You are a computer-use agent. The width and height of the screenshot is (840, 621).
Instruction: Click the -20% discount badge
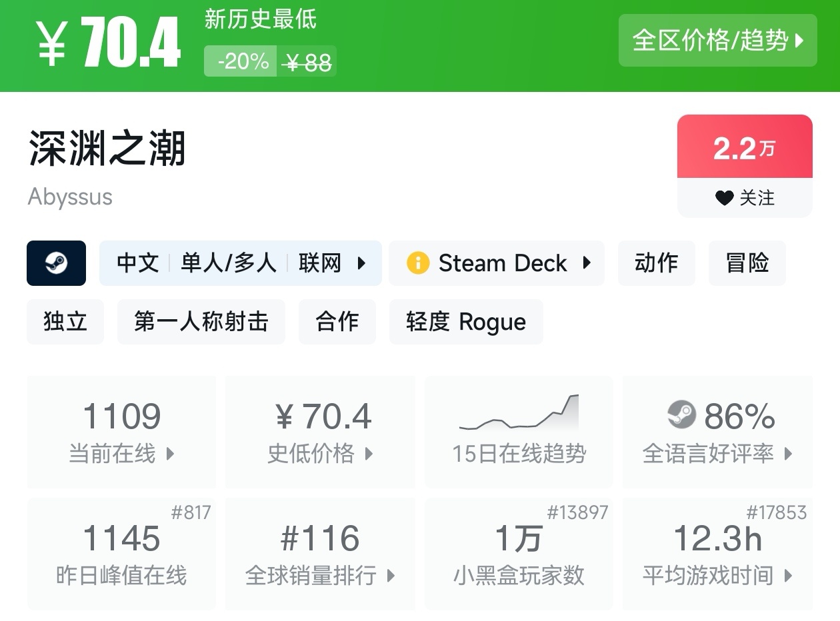[241, 61]
